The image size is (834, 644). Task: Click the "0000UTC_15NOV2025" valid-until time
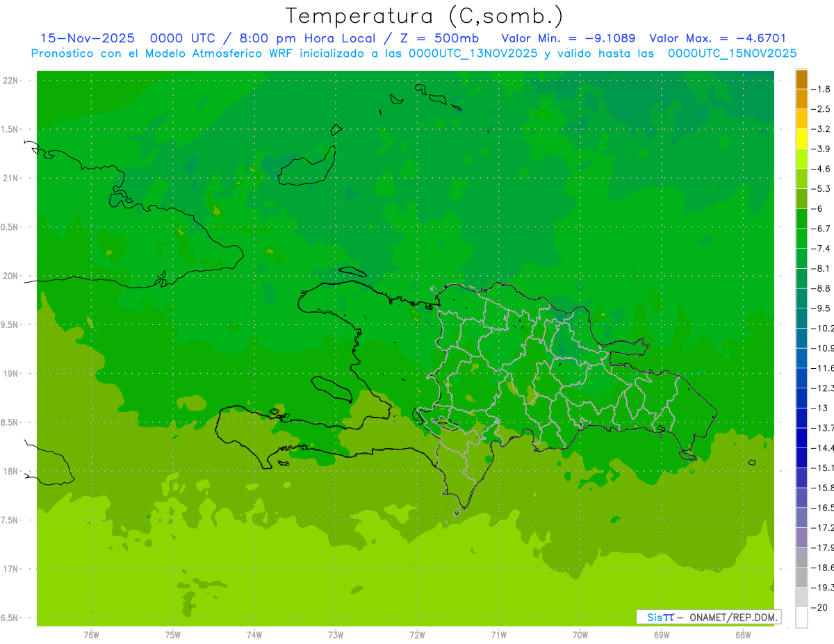pyautogui.click(x=732, y=53)
